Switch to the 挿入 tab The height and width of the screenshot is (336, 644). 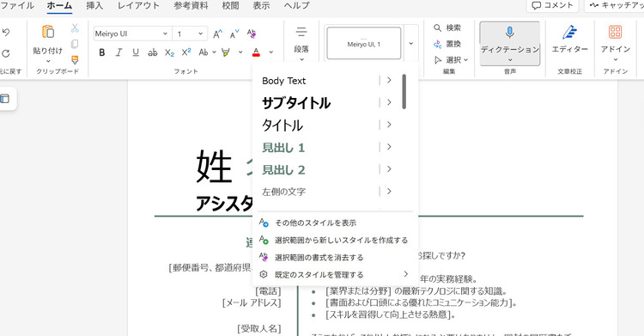tap(94, 5)
